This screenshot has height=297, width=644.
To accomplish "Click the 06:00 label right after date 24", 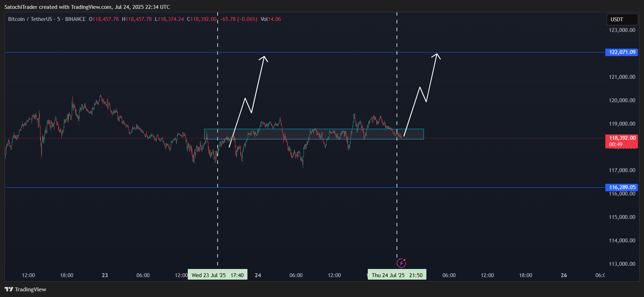I will pyautogui.click(x=296, y=275).
